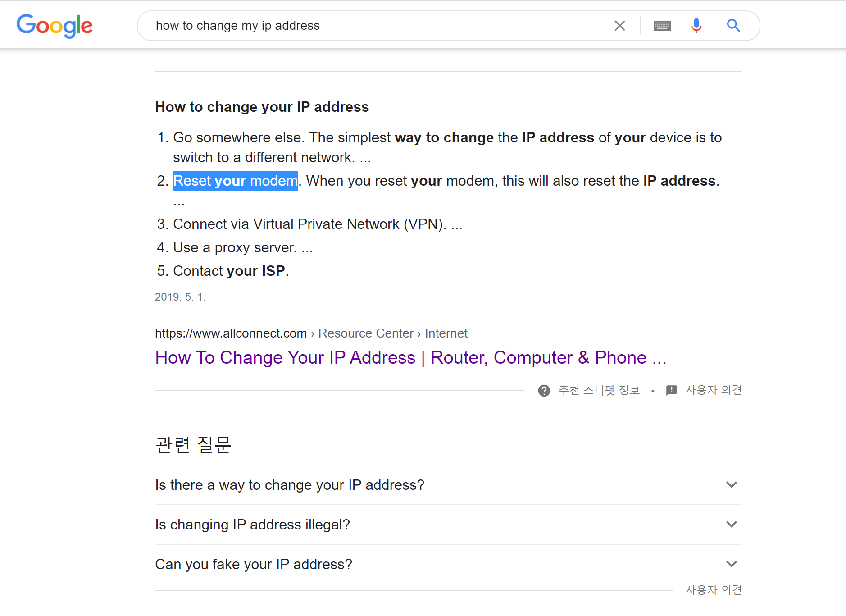Click '사용자 의견' below related questions
Screen dimensions: 846x616
(x=714, y=590)
